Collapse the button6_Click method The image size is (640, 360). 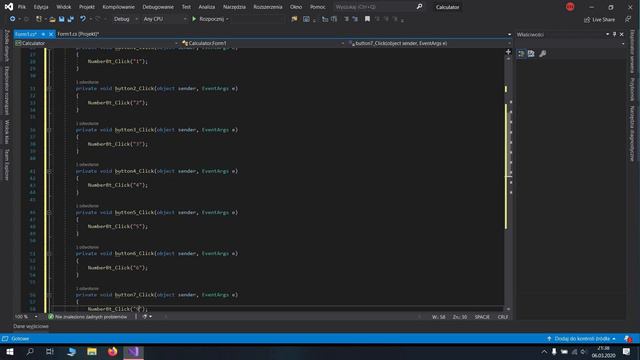click(49, 254)
